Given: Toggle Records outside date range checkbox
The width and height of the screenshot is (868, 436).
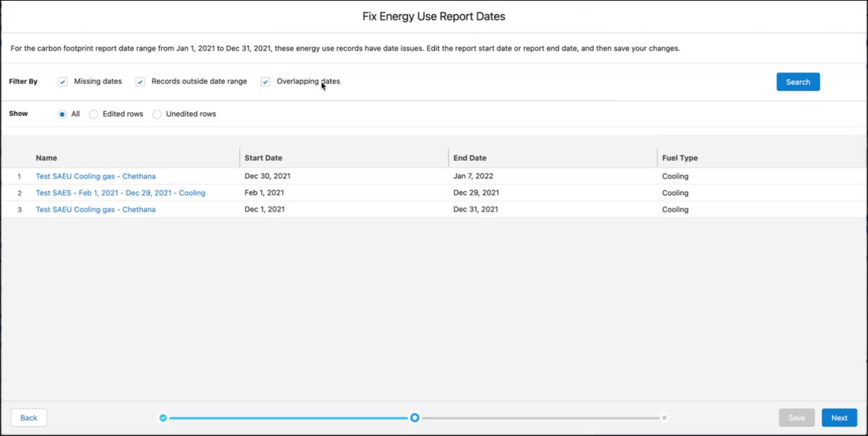Looking at the screenshot, I should coord(140,82).
